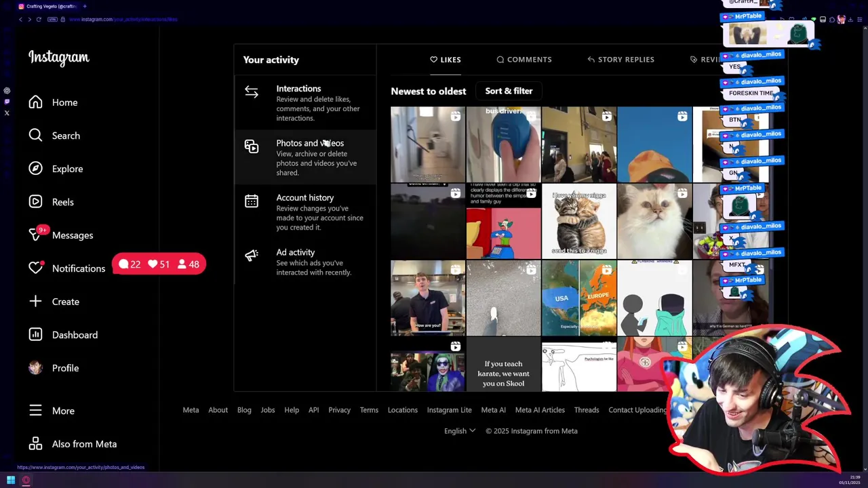The height and width of the screenshot is (488, 868).
Task: Open the Meta footer link
Action: [191, 410]
